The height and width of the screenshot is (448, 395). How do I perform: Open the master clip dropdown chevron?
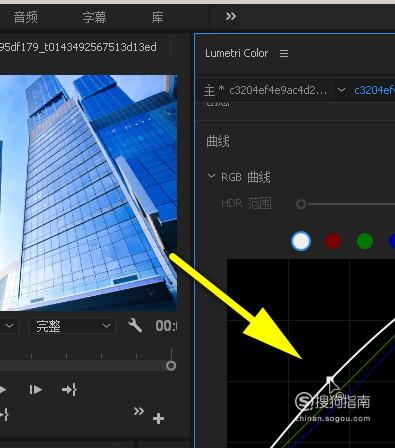pyautogui.click(x=341, y=90)
